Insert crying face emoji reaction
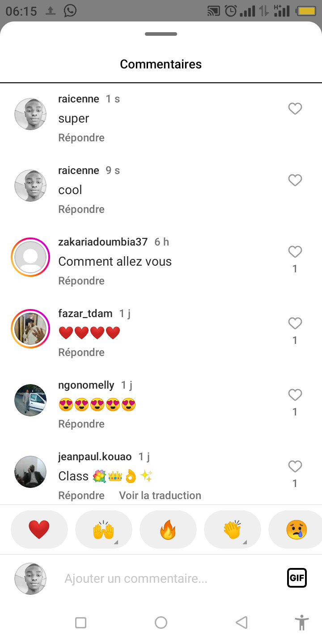 [x=296, y=530]
